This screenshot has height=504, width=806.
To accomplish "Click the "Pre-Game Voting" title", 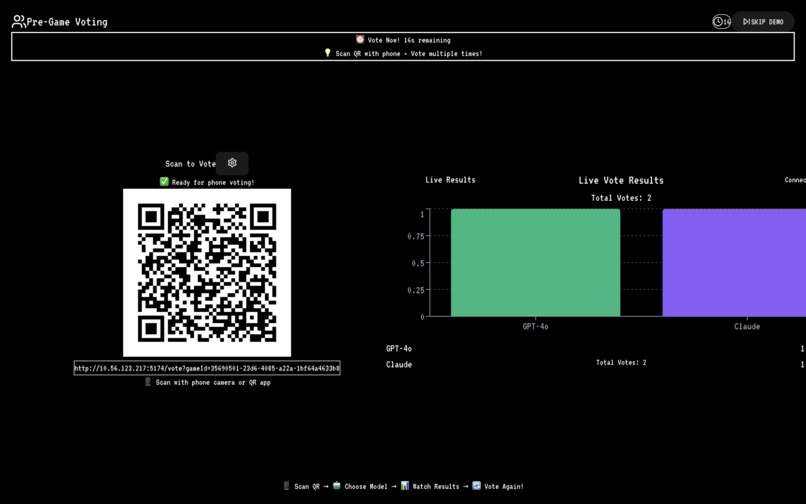I will coord(67,22).
